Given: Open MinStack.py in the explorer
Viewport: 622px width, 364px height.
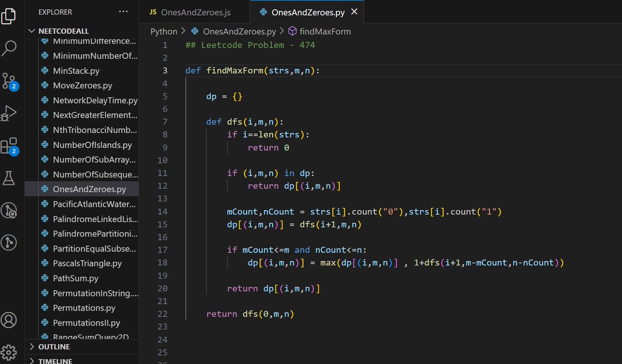Looking at the screenshot, I should pyautogui.click(x=76, y=70).
